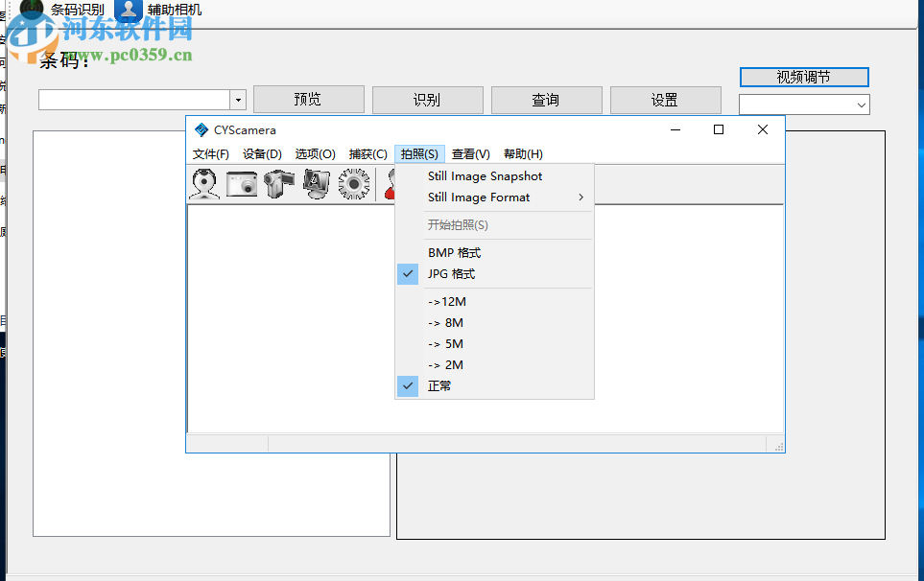Open the 文件(F) menu in CYScamera
Image resolution: width=924 pixels, height=581 pixels.
[210, 153]
